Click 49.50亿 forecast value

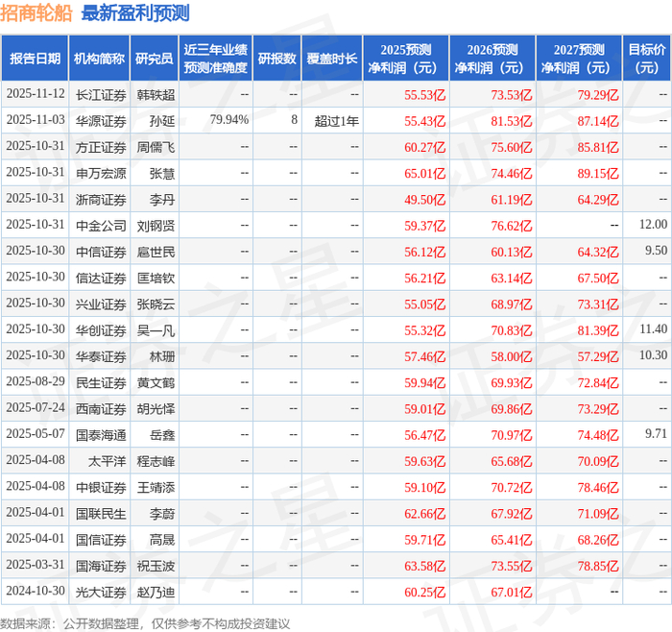[424, 200]
